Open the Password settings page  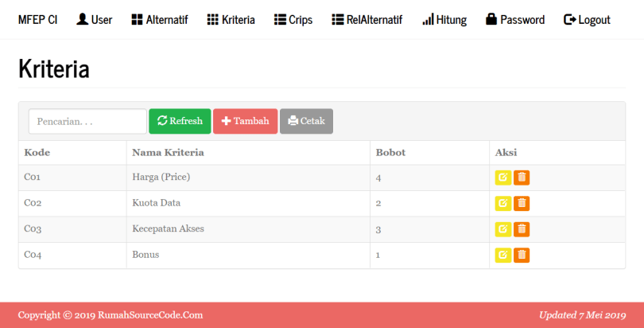[514, 20]
